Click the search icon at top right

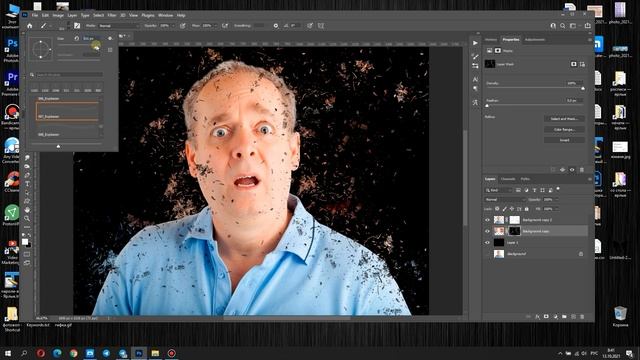tap(562, 26)
